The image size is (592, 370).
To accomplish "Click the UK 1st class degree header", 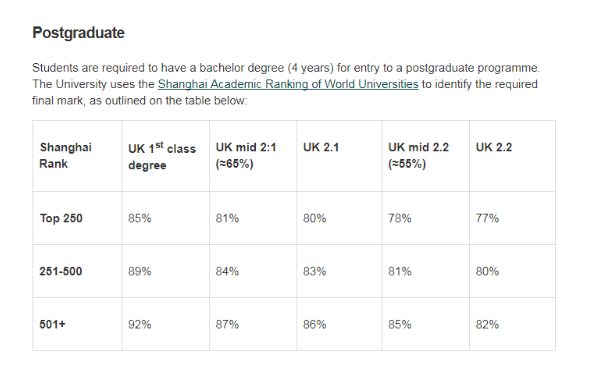I will 162,156.
